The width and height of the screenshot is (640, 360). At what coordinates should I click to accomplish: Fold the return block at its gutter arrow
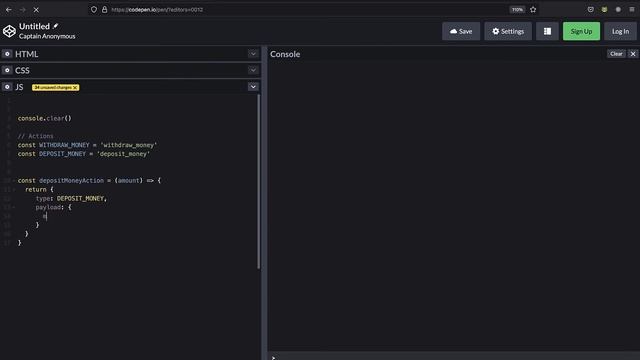click(x=14, y=189)
